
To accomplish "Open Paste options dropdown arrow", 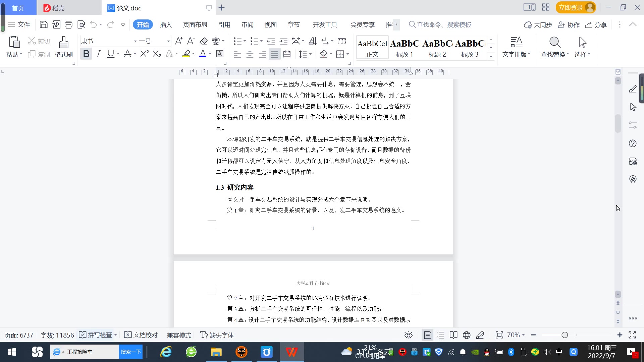I will coord(21,54).
